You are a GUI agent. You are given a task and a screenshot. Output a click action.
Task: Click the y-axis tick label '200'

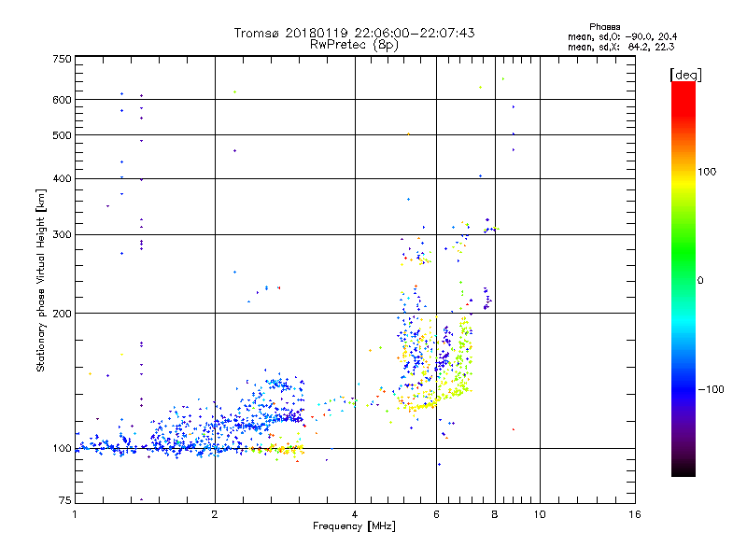(x=62, y=314)
